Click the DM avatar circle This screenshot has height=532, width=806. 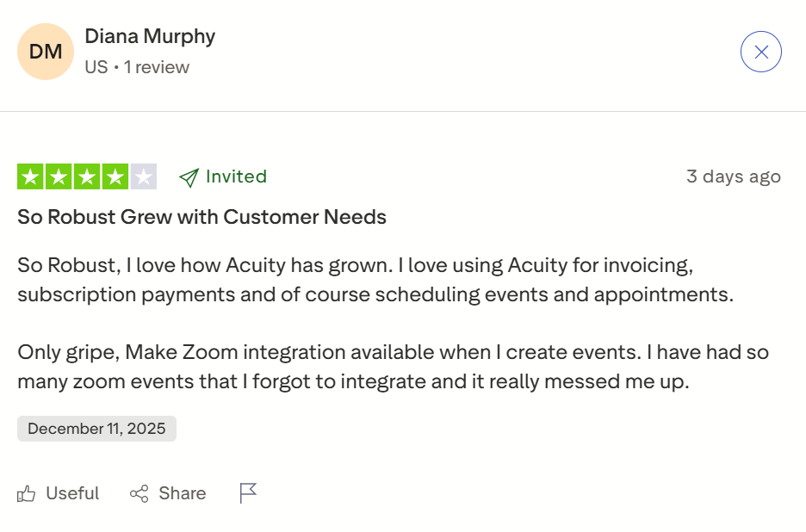(45, 52)
